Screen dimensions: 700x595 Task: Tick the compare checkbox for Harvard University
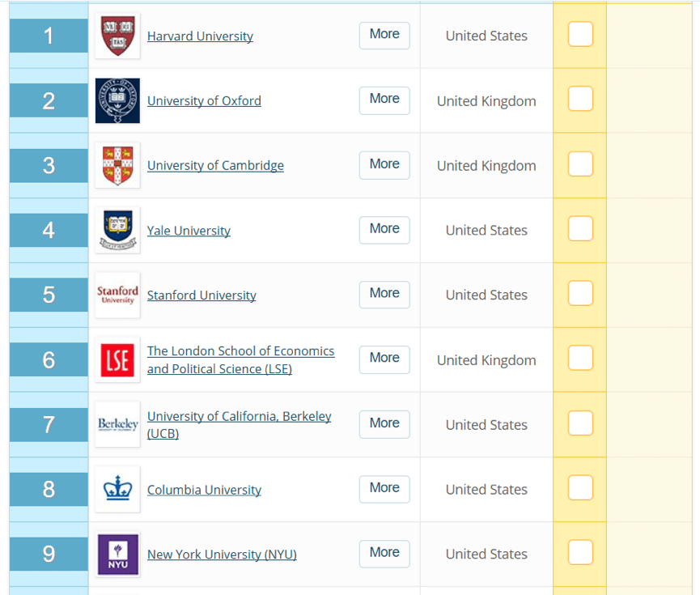coord(580,34)
